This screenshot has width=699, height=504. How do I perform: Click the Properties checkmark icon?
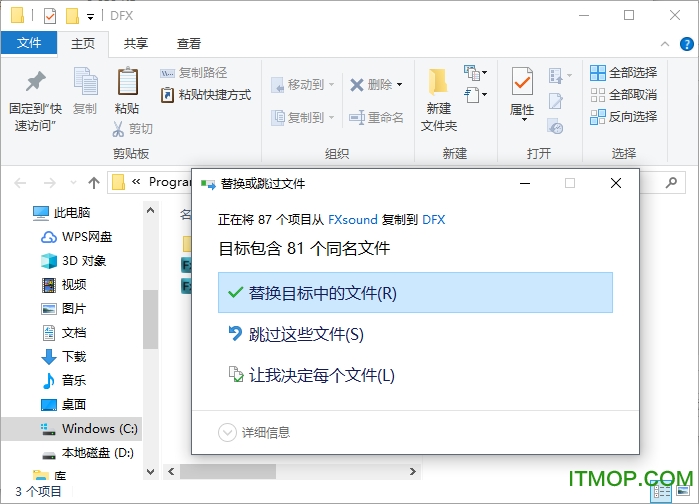522,81
